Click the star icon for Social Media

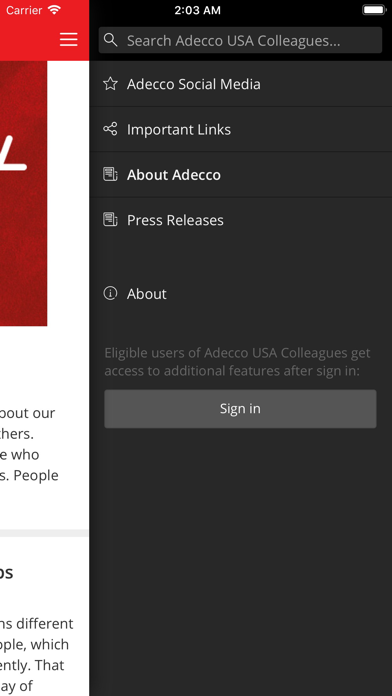tap(110, 83)
